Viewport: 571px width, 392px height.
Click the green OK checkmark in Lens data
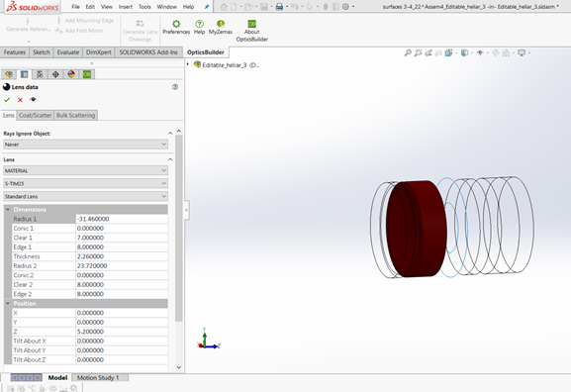pyautogui.click(x=7, y=100)
